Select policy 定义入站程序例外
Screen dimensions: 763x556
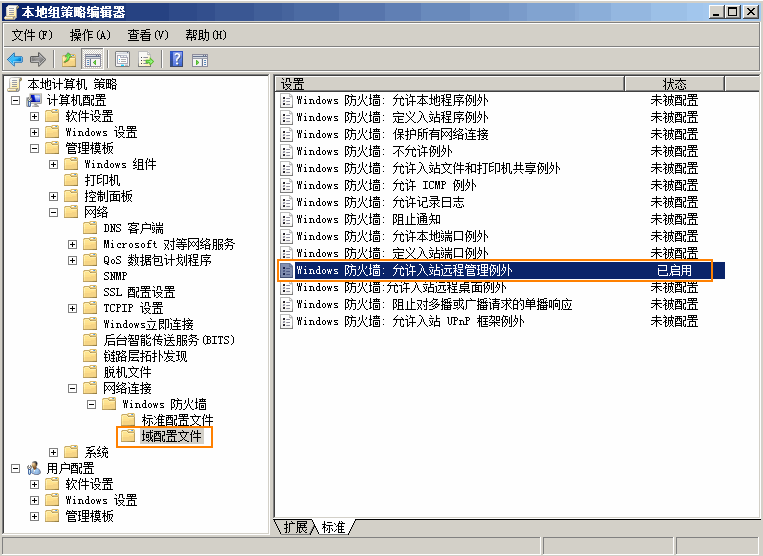[x=392, y=117]
